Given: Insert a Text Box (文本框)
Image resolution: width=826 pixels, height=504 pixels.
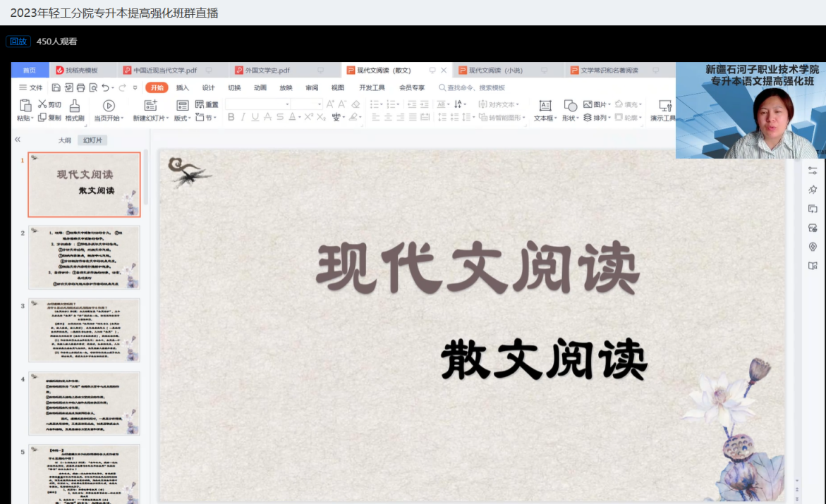Looking at the screenshot, I should (545, 106).
